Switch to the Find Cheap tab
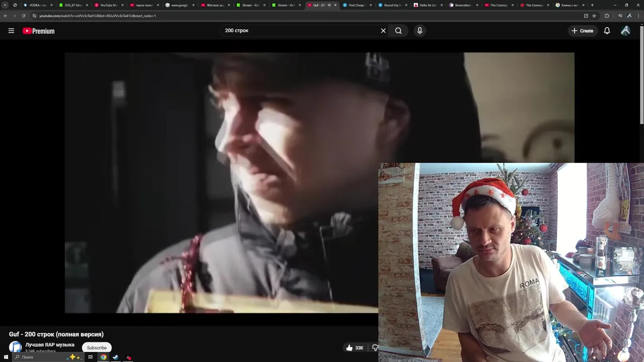This screenshot has width=644, height=362. tap(356, 5)
